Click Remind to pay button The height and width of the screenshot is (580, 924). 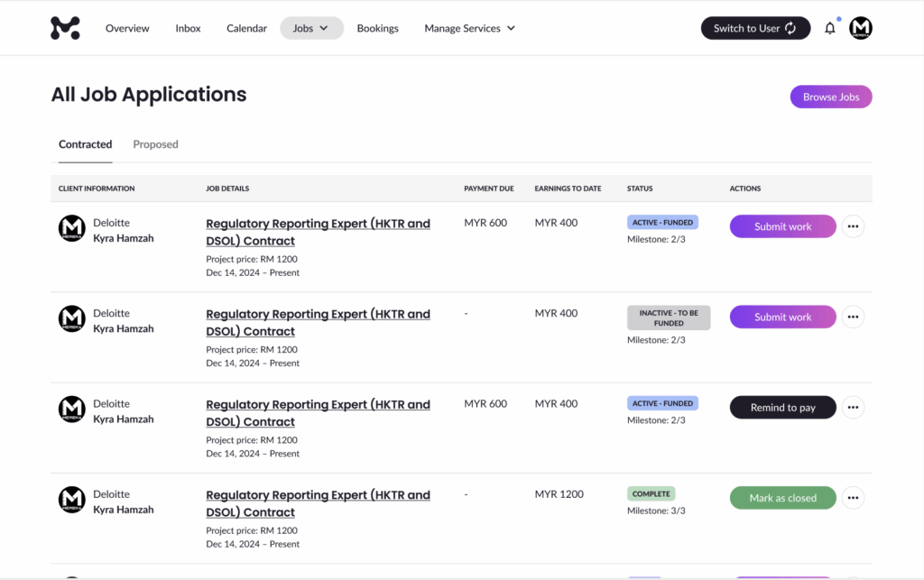782,408
